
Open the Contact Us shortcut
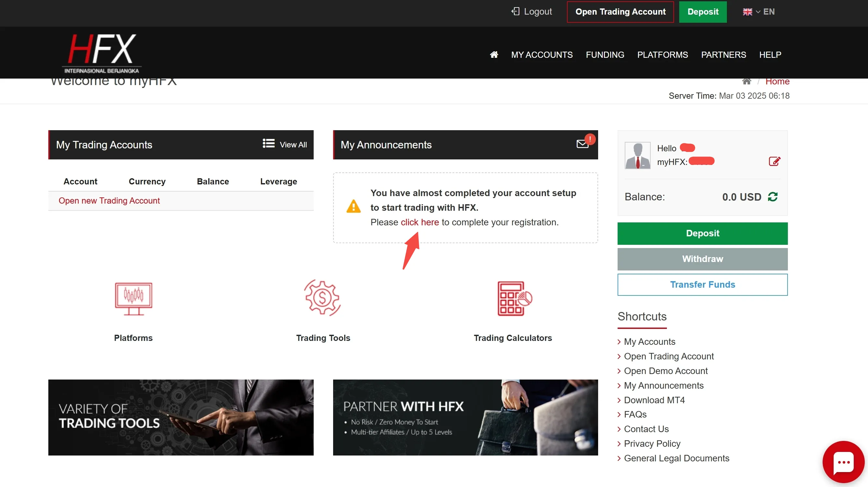[x=646, y=429]
